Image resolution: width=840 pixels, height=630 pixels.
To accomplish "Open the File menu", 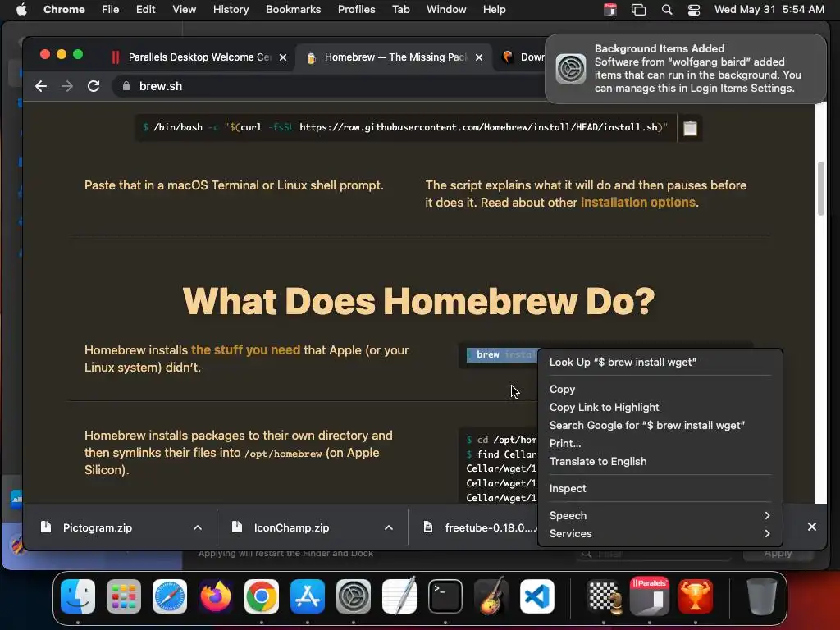I will (111, 10).
